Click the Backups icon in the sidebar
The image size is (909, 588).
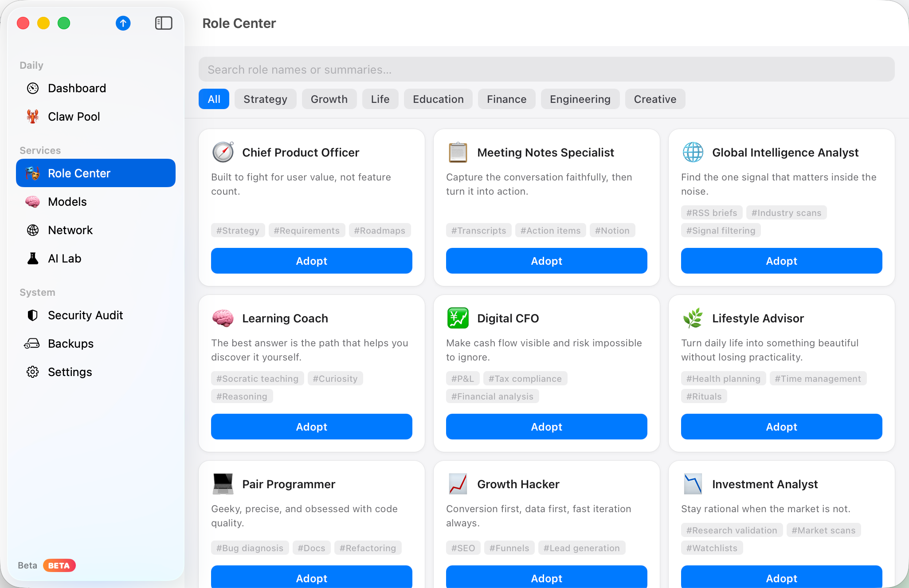click(33, 343)
